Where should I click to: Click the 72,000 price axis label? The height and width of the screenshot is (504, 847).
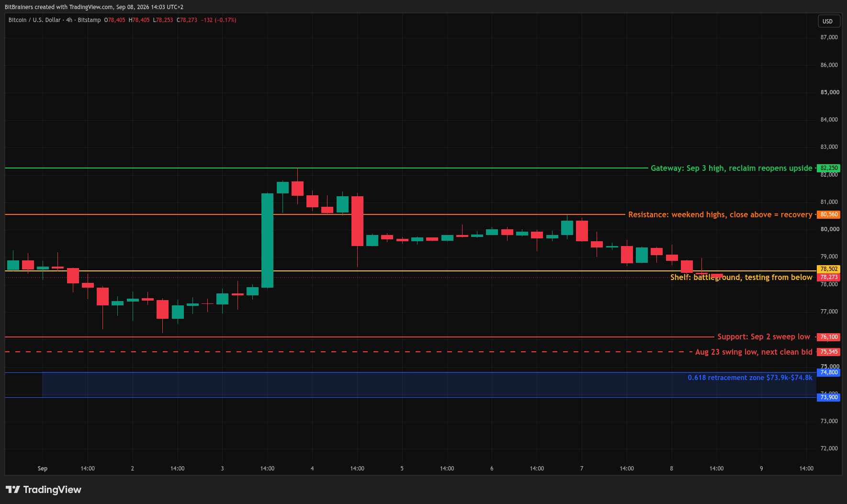pos(829,448)
